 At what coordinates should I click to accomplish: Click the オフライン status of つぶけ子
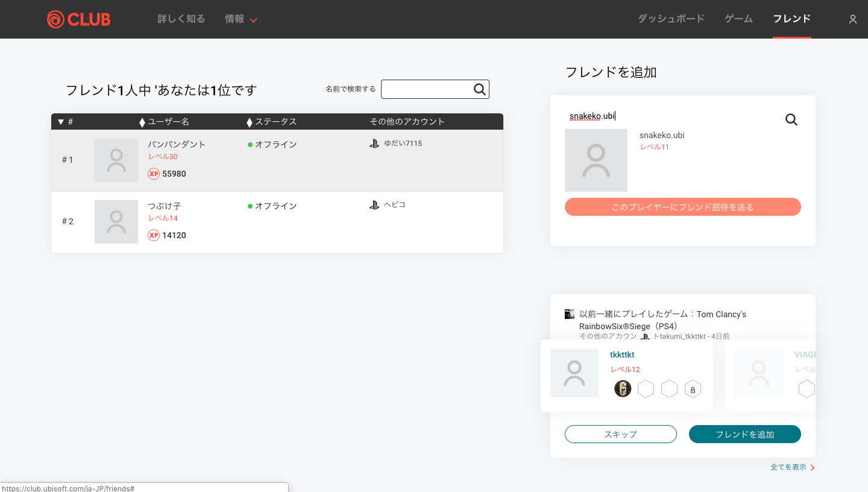[272, 206]
